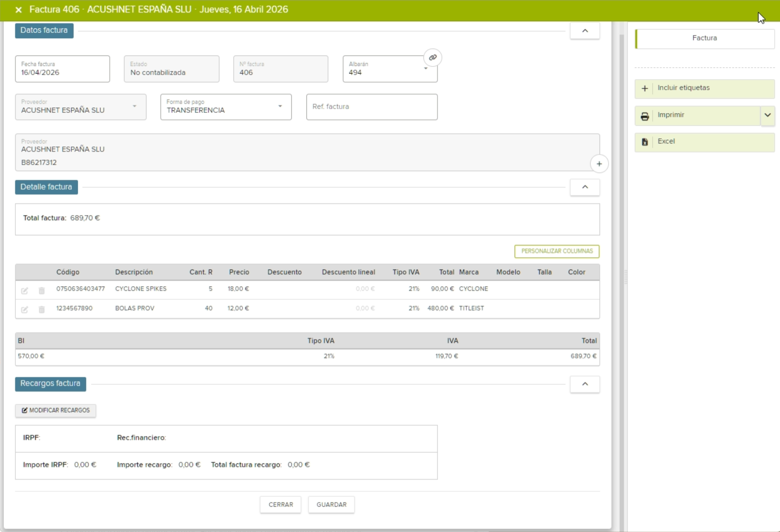The height and width of the screenshot is (532, 780).
Task: Collapse the Detalle factura section
Action: [x=585, y=187]
